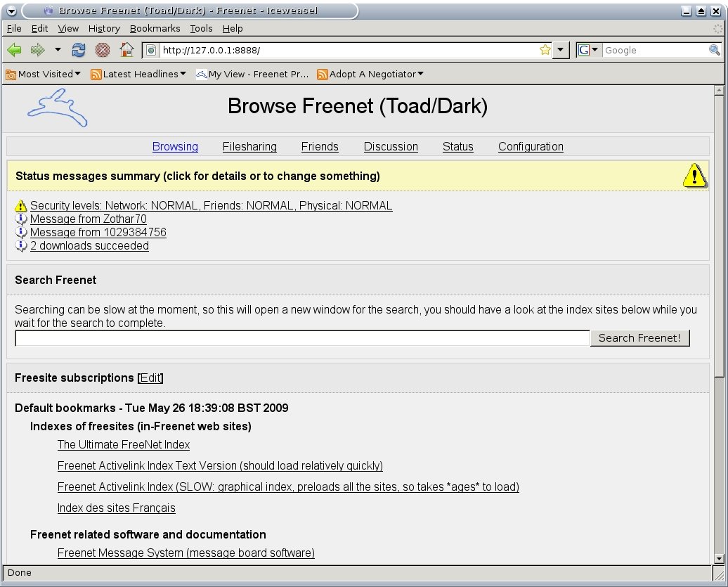Go to the browser home page
Image resolution: width=728 pixels, height=587 pixels.
[127, 50]
